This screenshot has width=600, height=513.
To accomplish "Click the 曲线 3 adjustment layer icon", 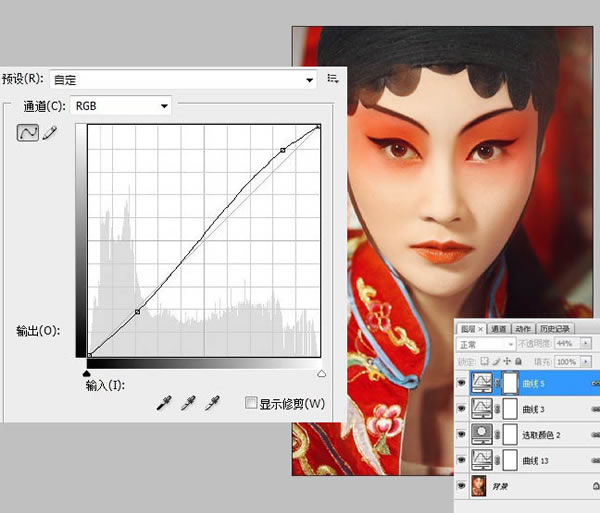I will (482, 409).
